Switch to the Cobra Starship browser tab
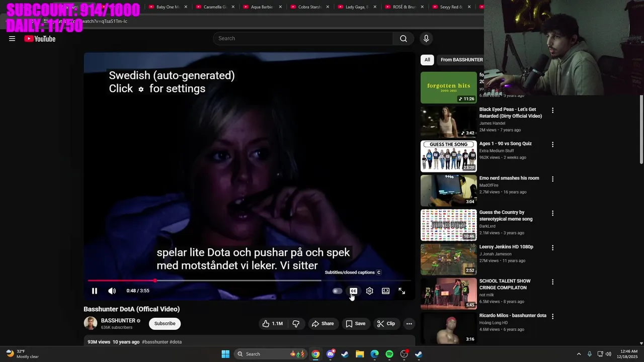 pyautogui.click(x=309, y=7)
